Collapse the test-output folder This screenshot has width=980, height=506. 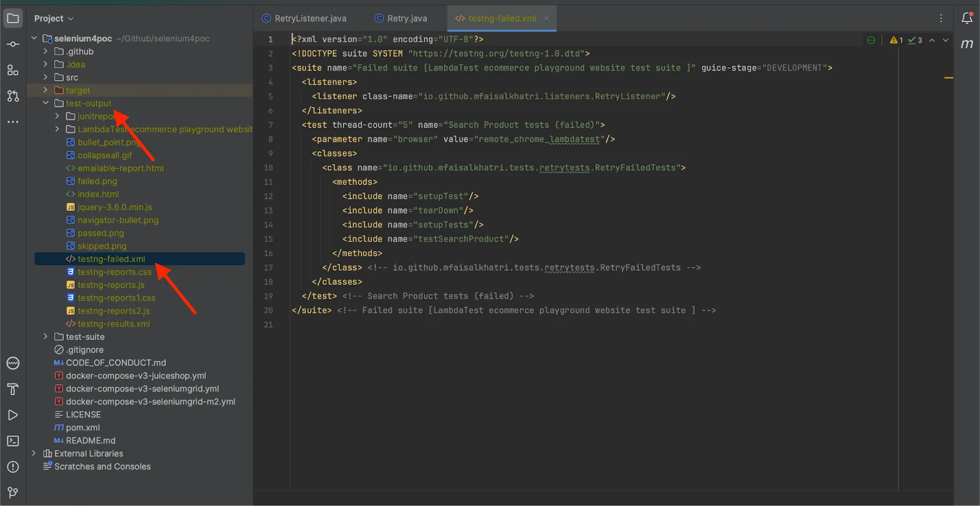click(45, 103)
